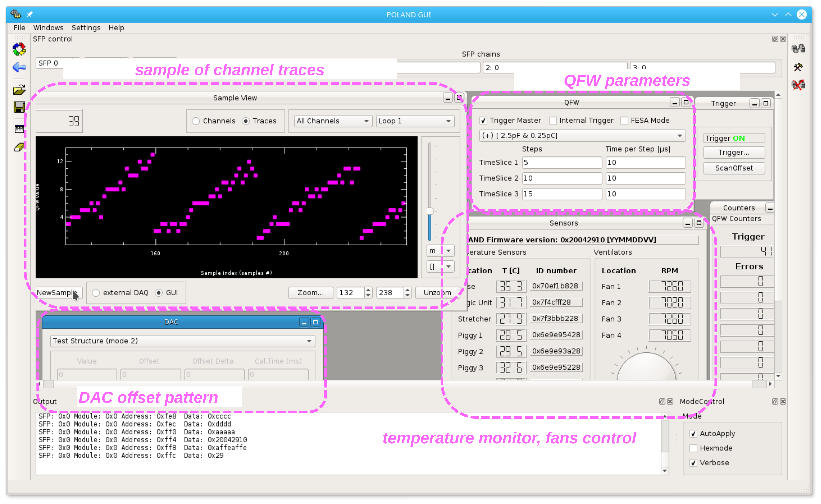Click the table window toolbar icon

click(x=19, y=129)
